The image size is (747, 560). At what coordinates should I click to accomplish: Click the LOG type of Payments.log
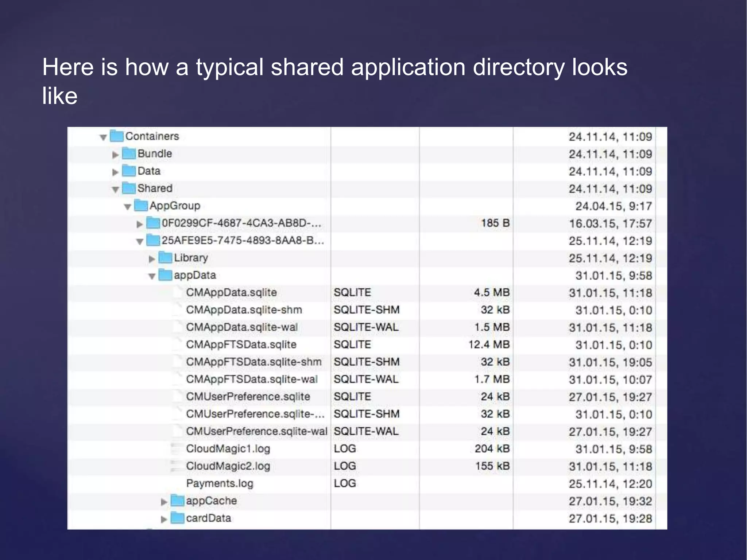point(345,483)
